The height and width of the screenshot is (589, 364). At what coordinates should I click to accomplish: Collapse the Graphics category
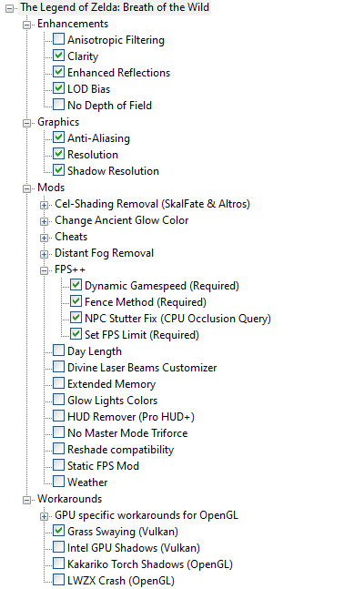(26, 123)
